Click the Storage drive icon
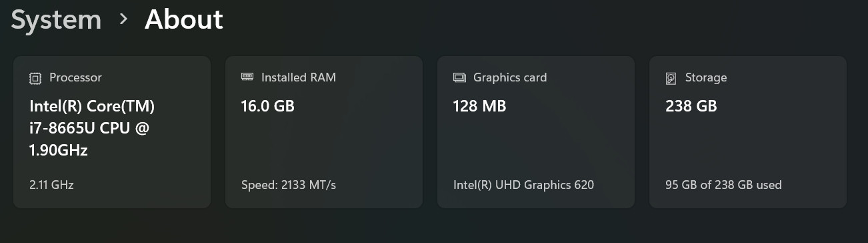868x243 pixels. tap(671, 78)
